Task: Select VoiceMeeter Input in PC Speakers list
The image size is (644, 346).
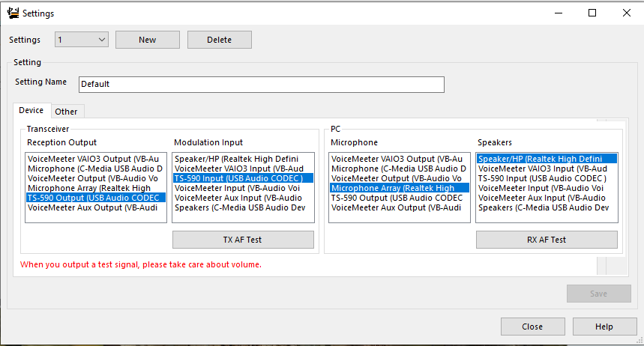Action: (x=547, y=188)
